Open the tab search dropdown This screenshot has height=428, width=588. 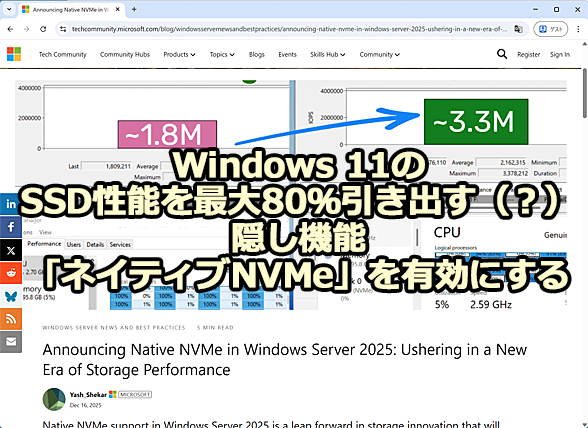click(9, 9)
